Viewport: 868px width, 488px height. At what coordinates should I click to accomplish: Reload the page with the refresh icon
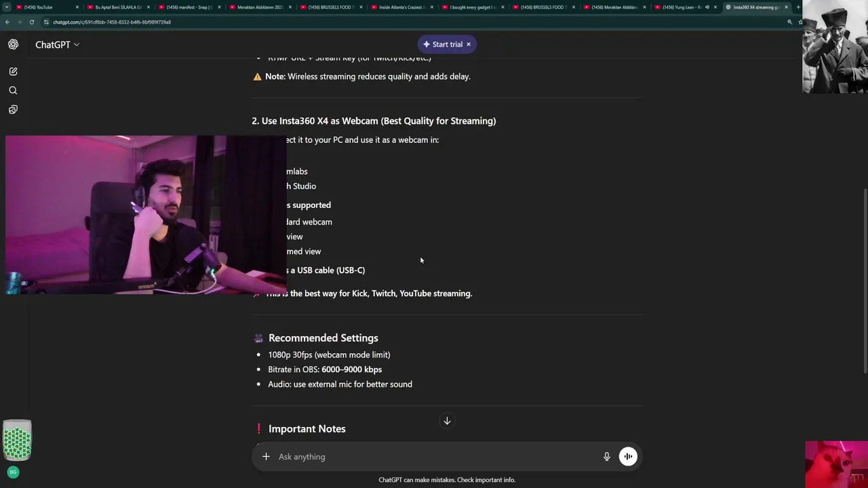pos(31,22)
